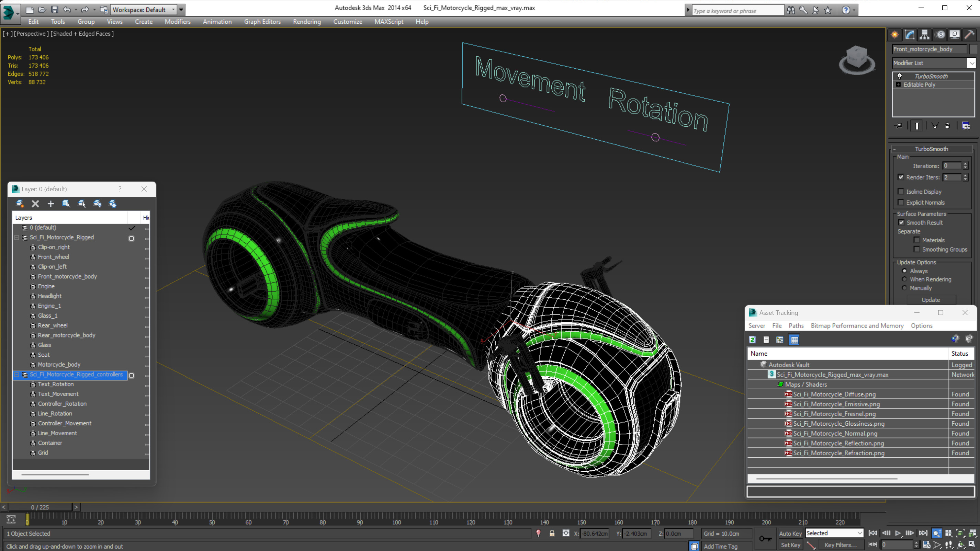Click Delete Layer X icon in Layer dialog
This screenshot has width=980, height=551.
(x=35, y=204)
